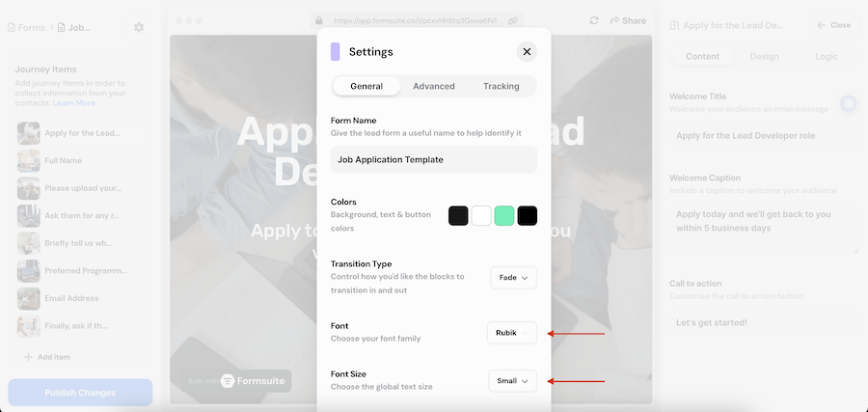Select the Email Address journey item
Viewport: 868px width, 412px height.
point(73,298)
